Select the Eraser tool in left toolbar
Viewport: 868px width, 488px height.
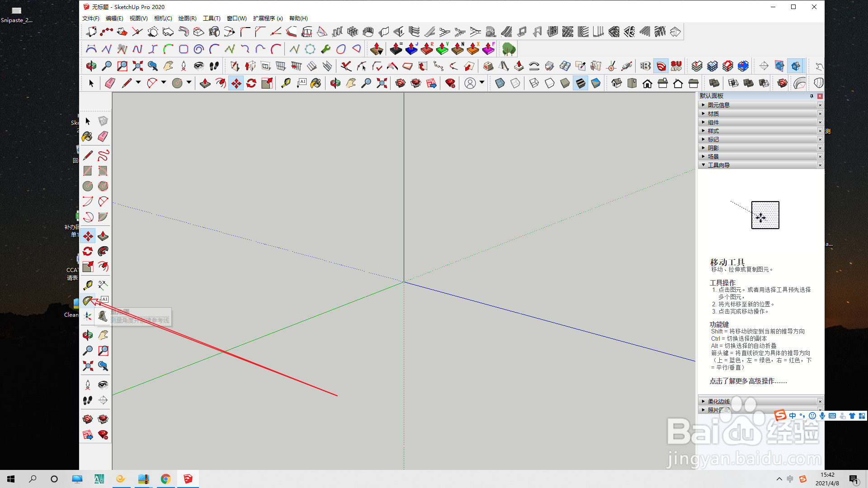click(x=103, y=136)
